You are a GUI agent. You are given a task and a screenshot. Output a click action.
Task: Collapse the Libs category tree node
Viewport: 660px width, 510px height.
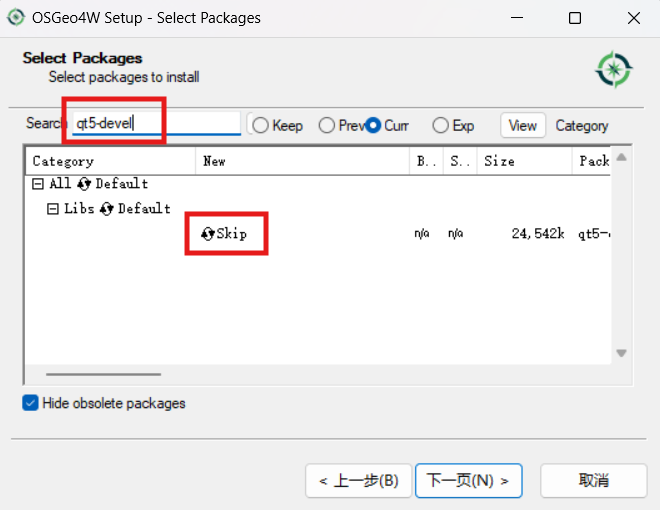(x=53, y=209)
